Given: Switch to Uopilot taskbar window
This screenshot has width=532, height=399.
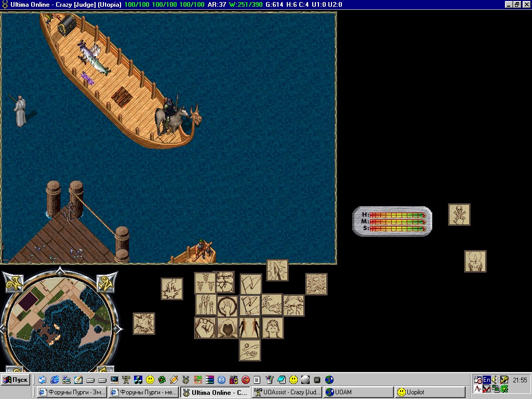Looking at the screenshot, I should click(430, 392).
